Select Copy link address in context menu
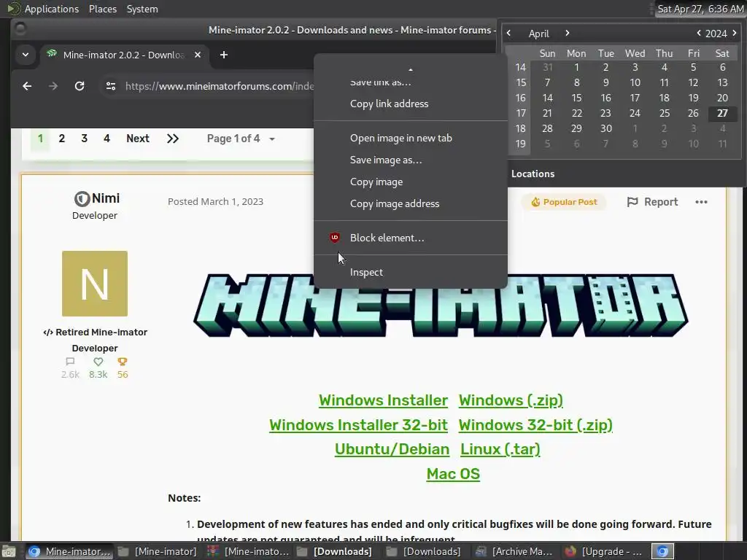The height and width of the screenshot is (560, 747). click(x=410, y=104)
